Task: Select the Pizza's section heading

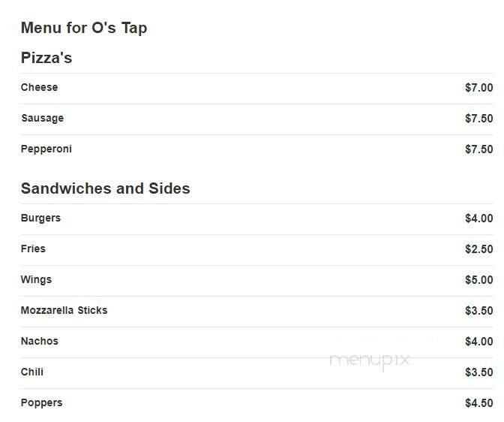Action: click(x=46, y=58)
